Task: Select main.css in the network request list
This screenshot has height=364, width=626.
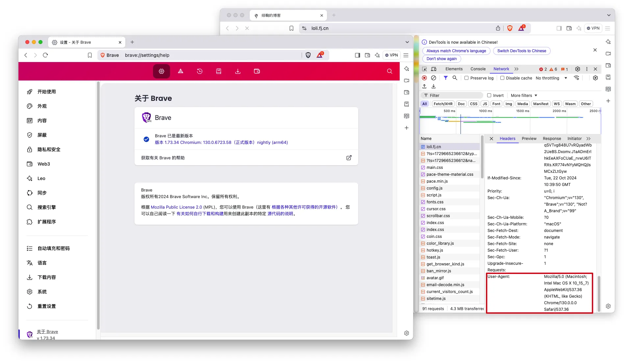Action: pos(435,168)
